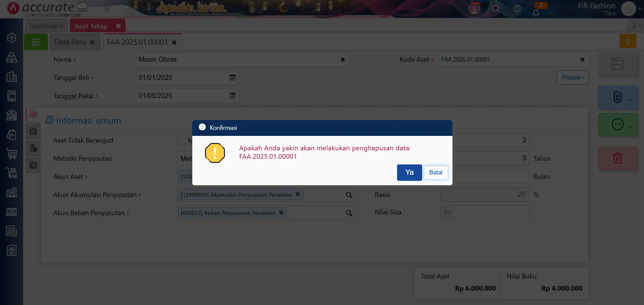Confirm deletion with Ya button
Viewport: 644px width, 305px height.
409,172
